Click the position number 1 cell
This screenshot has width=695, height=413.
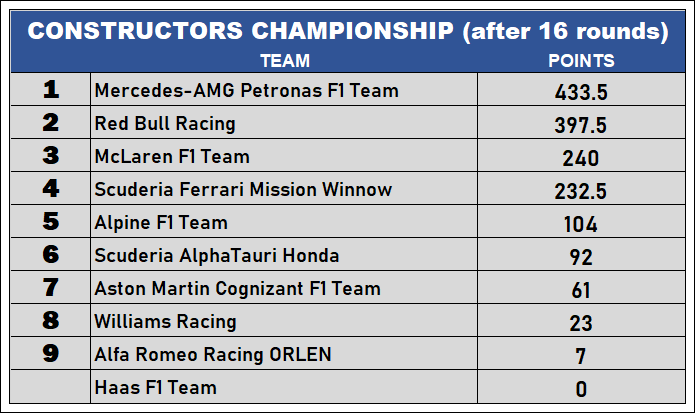pos(51,91)
